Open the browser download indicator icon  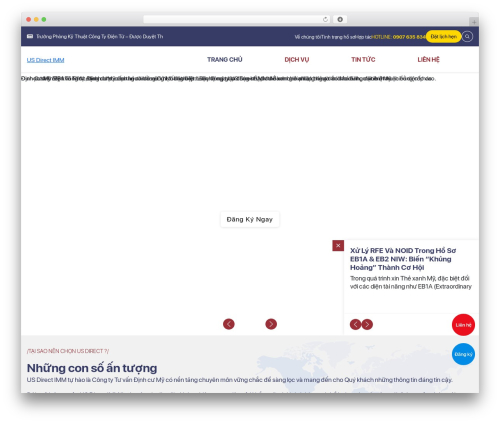point(340,19)
